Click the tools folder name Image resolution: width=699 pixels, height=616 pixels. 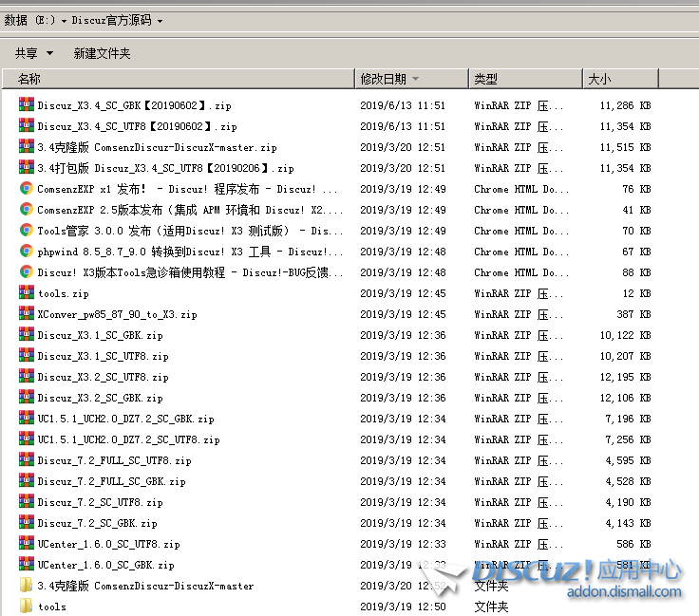pyautogui.click(x=52, y=607)
